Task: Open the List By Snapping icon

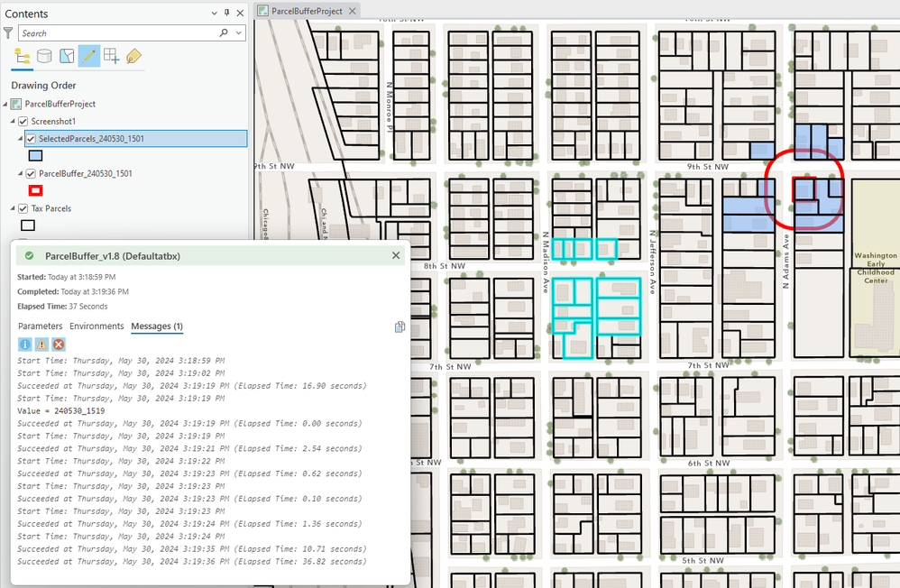Action: (111, 56)
